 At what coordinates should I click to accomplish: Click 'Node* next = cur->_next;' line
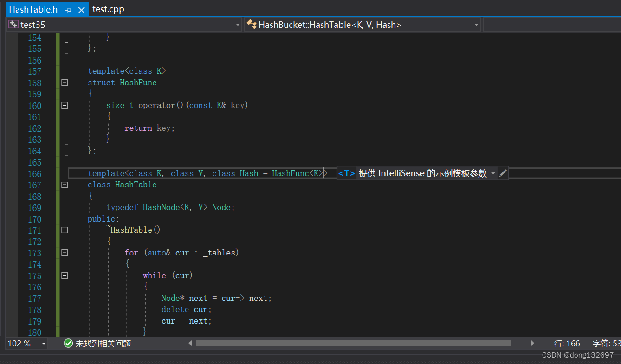216,298
